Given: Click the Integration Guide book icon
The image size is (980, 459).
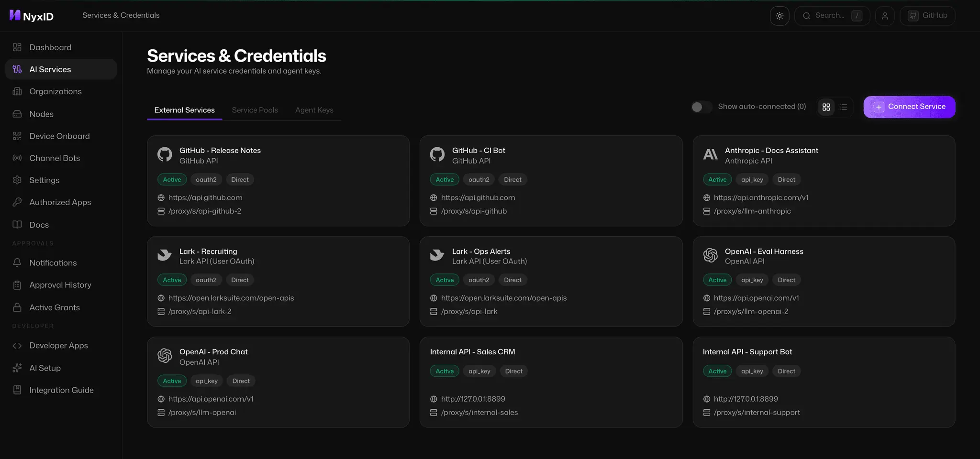Looking at the screenshot, I should click(17, 390).
